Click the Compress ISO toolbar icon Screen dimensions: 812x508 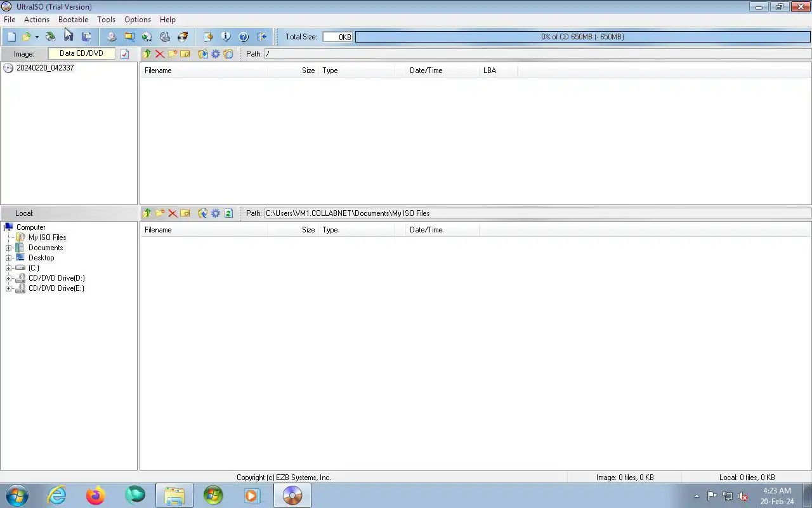pos(129,37)
